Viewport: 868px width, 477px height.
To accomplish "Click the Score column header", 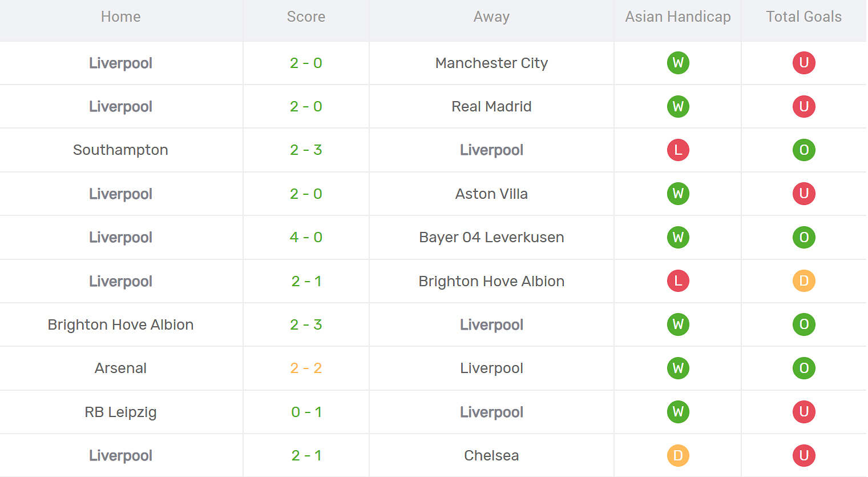I will (306, 17).
